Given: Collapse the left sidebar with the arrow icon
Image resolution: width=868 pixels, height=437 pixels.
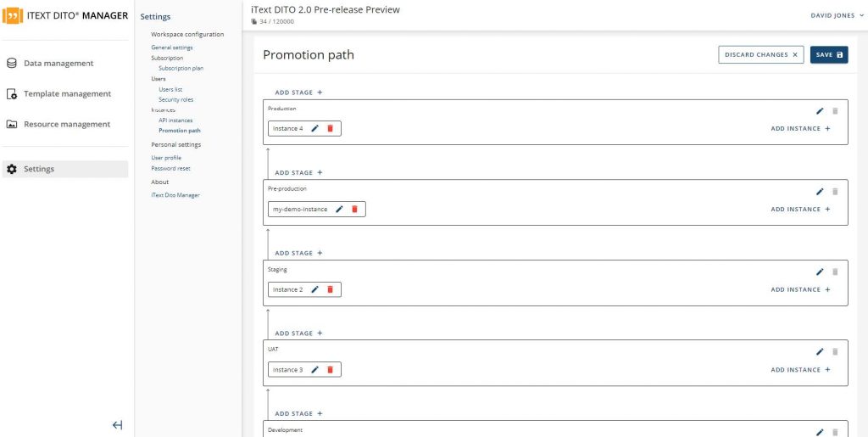Looking at the screenshot, I should tap(117, 425).
